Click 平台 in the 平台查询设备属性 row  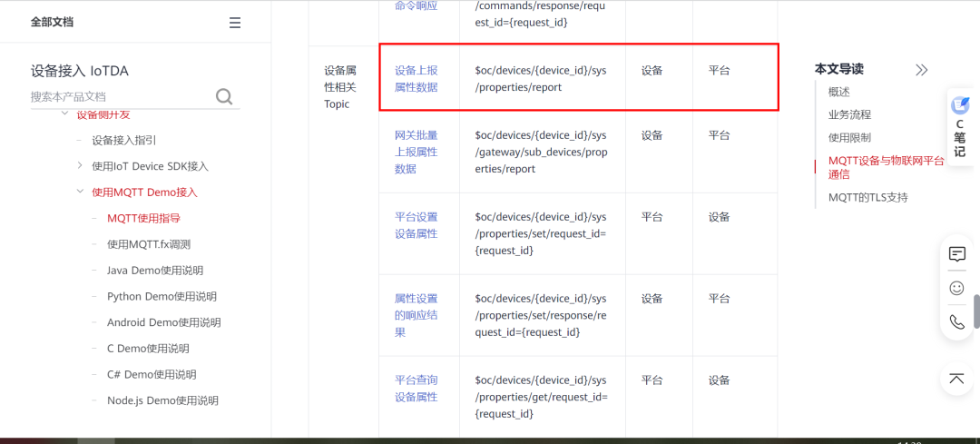[x=652, y=380]
